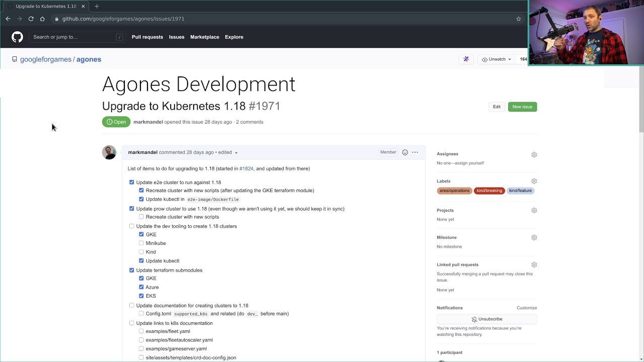The image size is (644, 362).
Task: Select the kind/feature label
Action: tap(520, 191)
